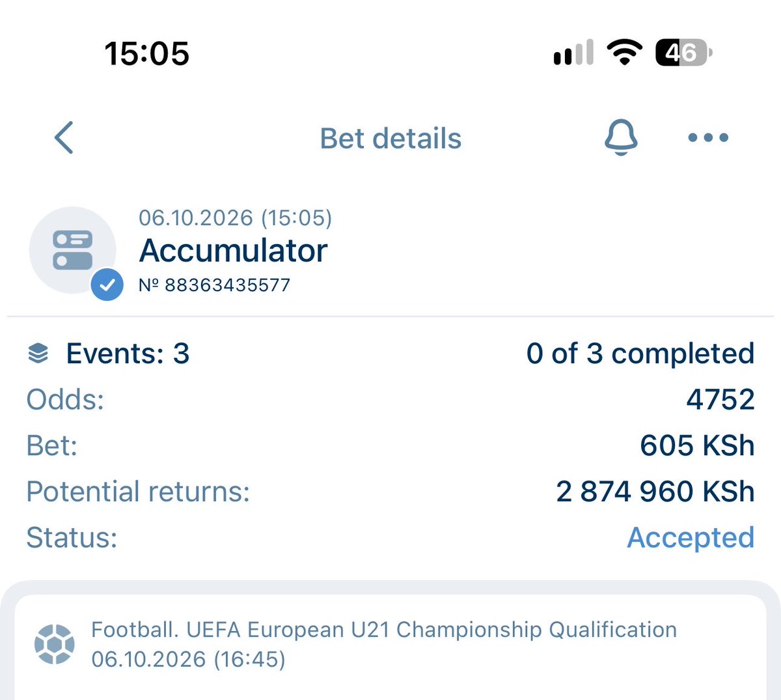
Task: Tap the 0 of 3 completed label
Action: coord(640,354)
